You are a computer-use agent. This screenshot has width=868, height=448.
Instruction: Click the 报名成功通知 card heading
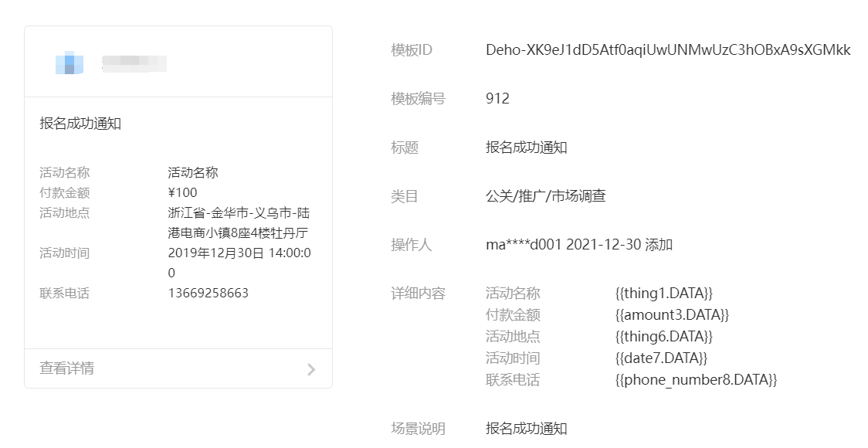click(x=80, y=124)
